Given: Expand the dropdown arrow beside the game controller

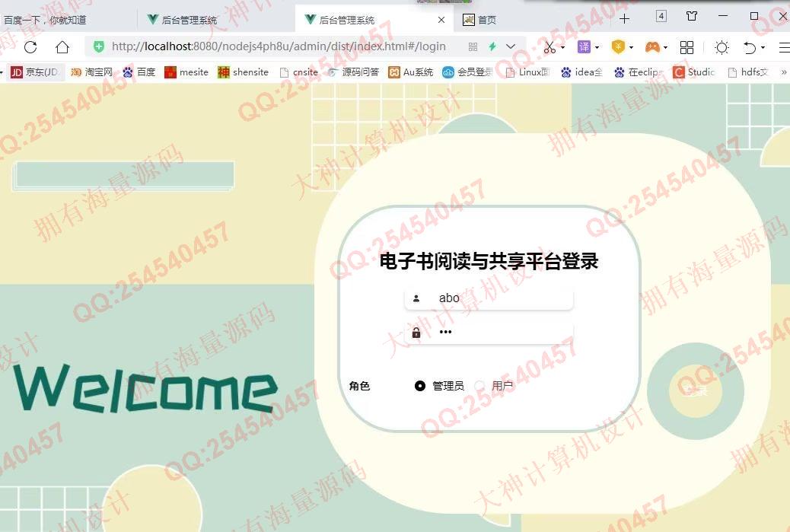Looking at the screenshot, I should [665, 47].
